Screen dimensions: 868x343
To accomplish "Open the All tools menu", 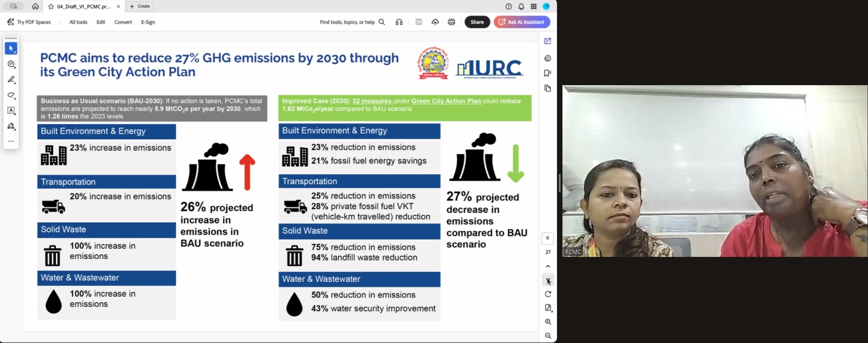I will click(x=78, y=22).
